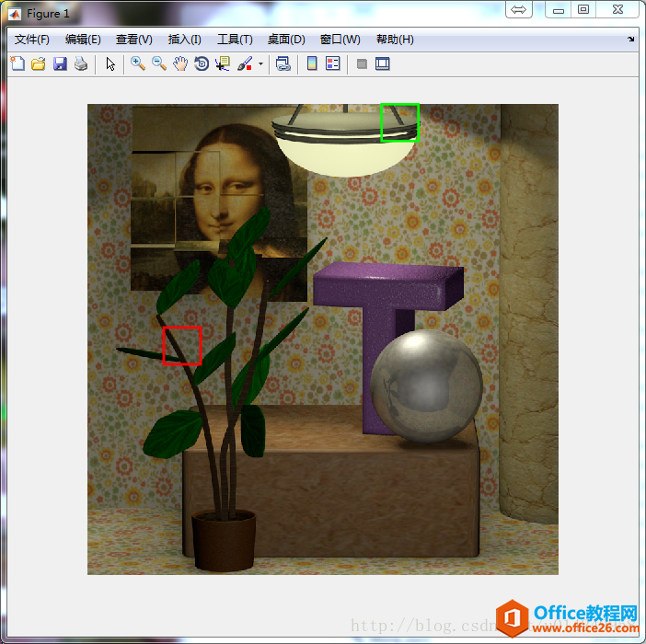The image size is (646, 644).
Task: Open the 查看(V) menu
Action: pos(134,40)
